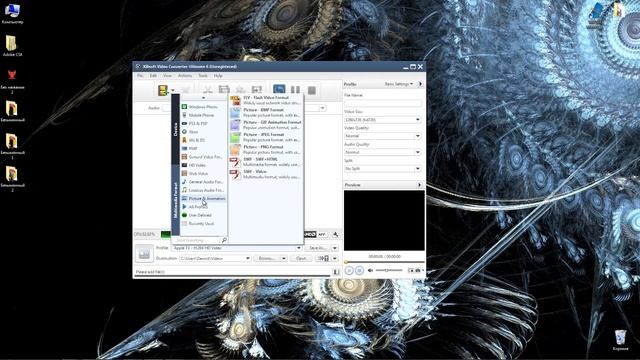Select the Clip scissors toolbar icon
This screenshot has height=360, width=640.
click(208, 90)
